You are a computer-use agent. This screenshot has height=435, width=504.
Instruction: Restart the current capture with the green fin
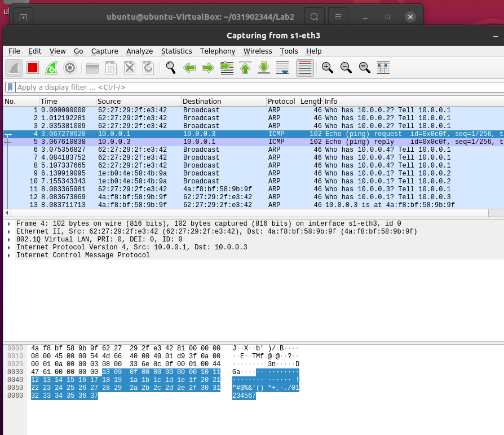coord(51,68)
